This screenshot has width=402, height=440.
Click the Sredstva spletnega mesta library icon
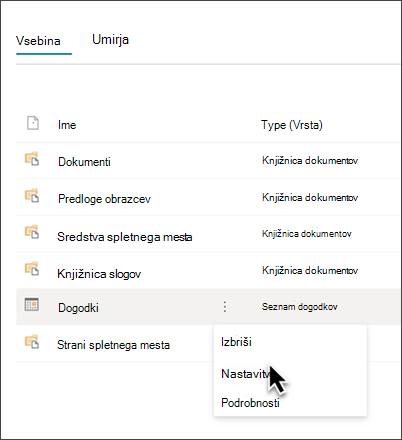click(x=32, y=232)
